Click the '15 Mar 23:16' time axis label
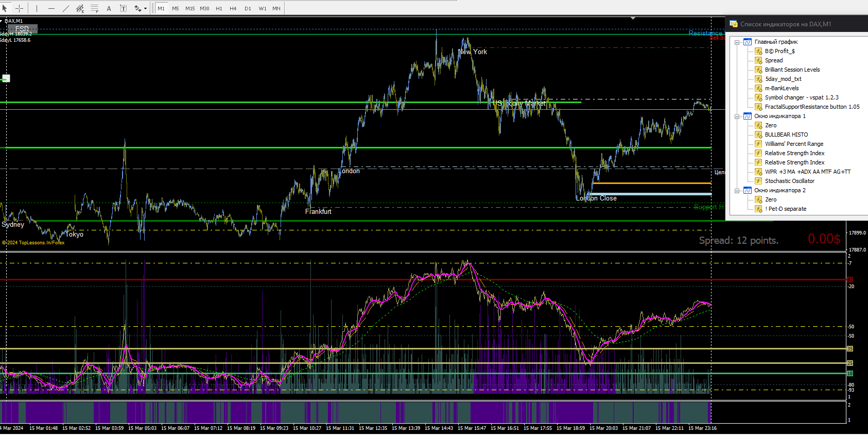 (x=702, y=428)
